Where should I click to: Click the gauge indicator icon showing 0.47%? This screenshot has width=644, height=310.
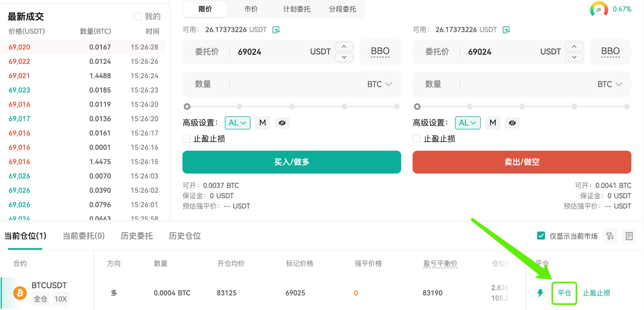point(599,9)
